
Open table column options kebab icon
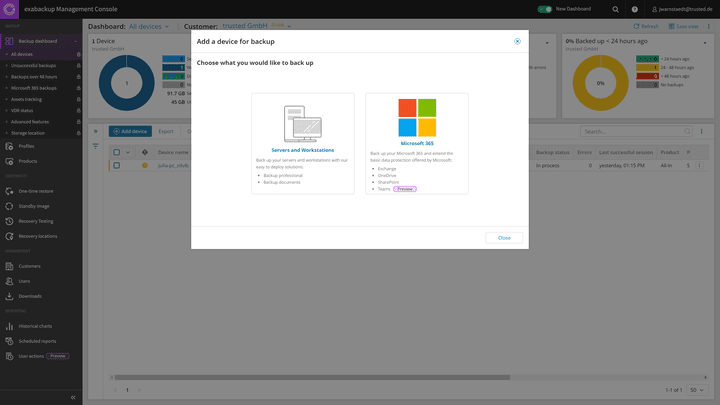(701, 131)
